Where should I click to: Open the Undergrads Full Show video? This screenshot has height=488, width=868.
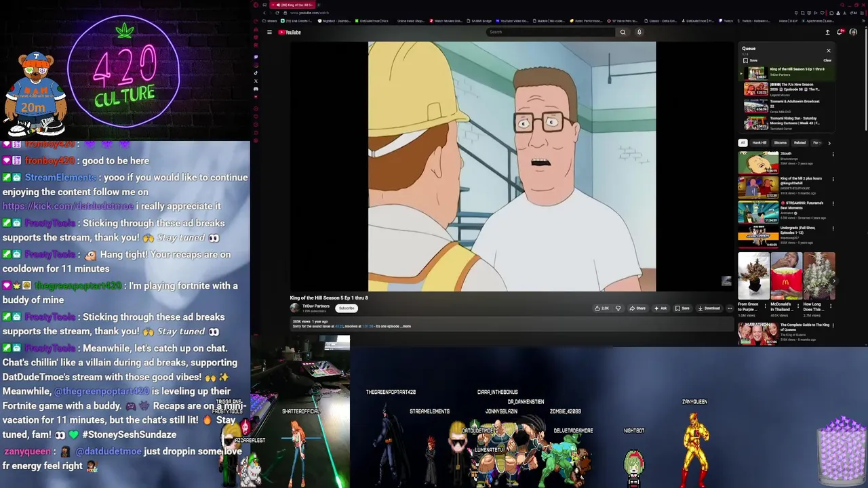(758, 237)
